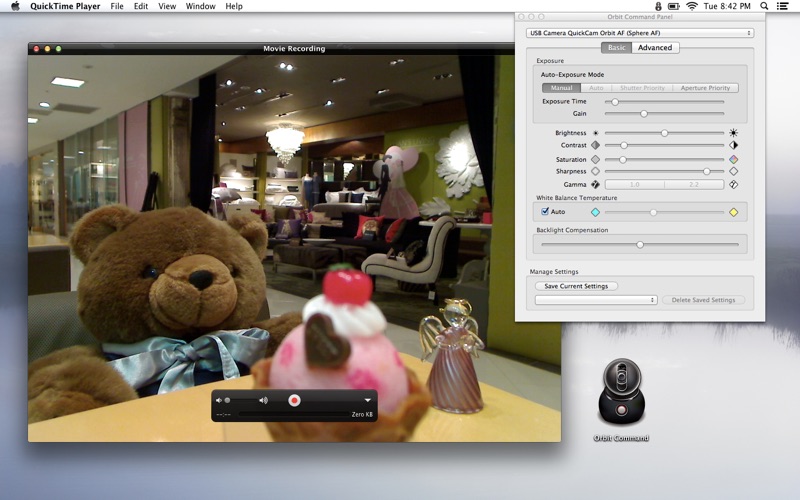Click the mute speaker icon in recorder
Viewport: 800px width, 500px height.
point(219,400)
